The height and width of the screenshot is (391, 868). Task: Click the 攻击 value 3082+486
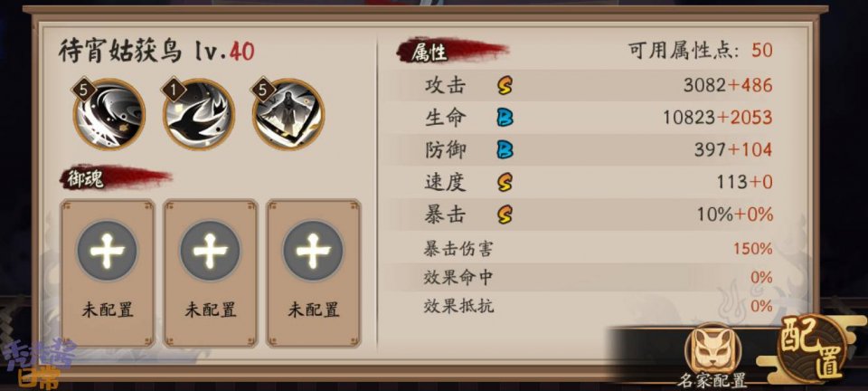click(728, 85)
